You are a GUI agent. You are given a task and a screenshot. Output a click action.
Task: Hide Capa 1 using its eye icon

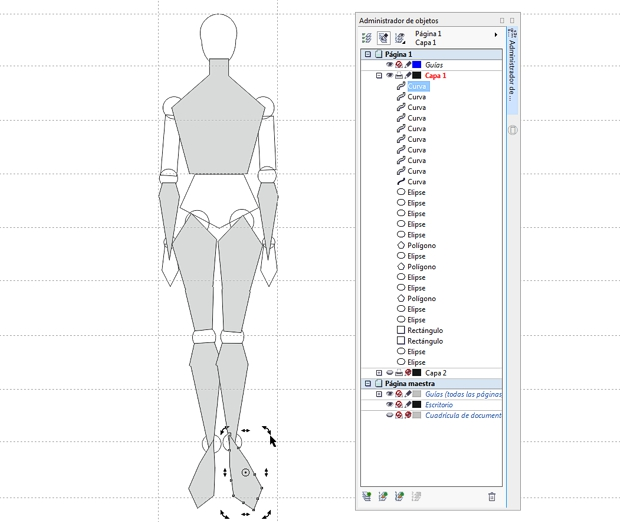pos(389,75)
